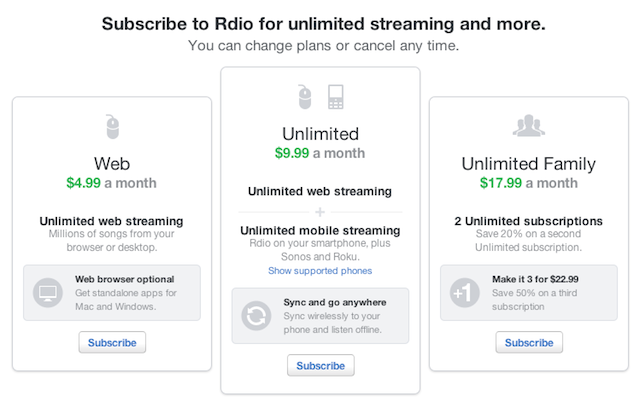Click the circular sync arrows icon
This screenshot has width=640, height=402.
(x=256, y=316)
